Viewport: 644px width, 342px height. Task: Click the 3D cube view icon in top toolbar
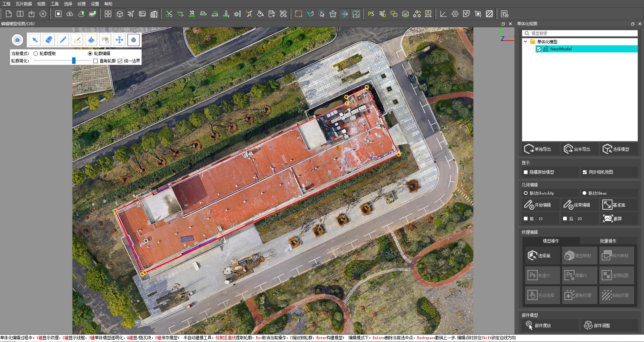click(120, 14)
